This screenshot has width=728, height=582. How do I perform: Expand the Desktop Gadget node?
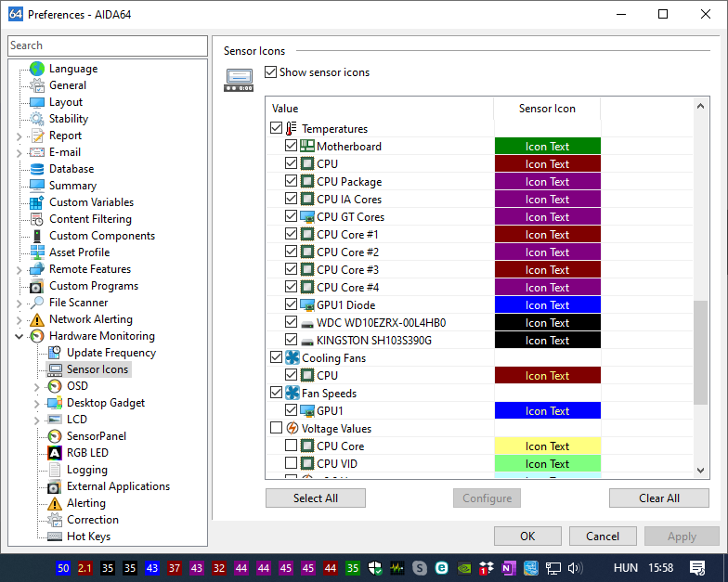(x=37, y=404)
